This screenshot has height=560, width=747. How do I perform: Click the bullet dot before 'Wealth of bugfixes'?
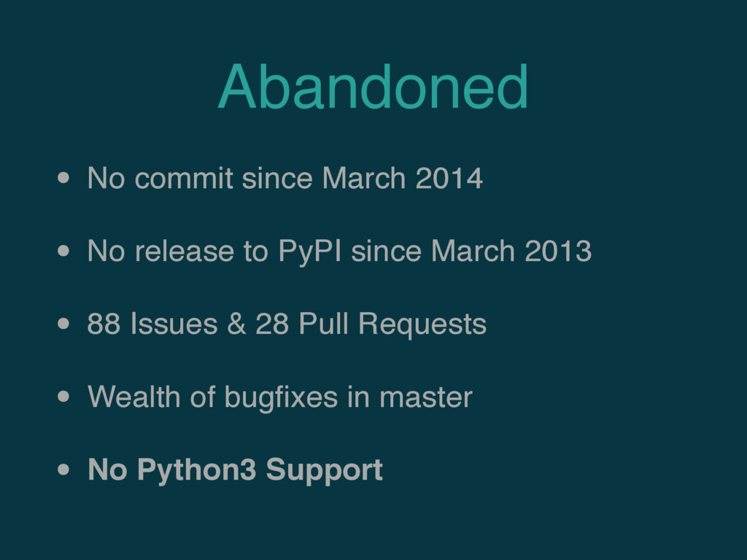point(63,397)
